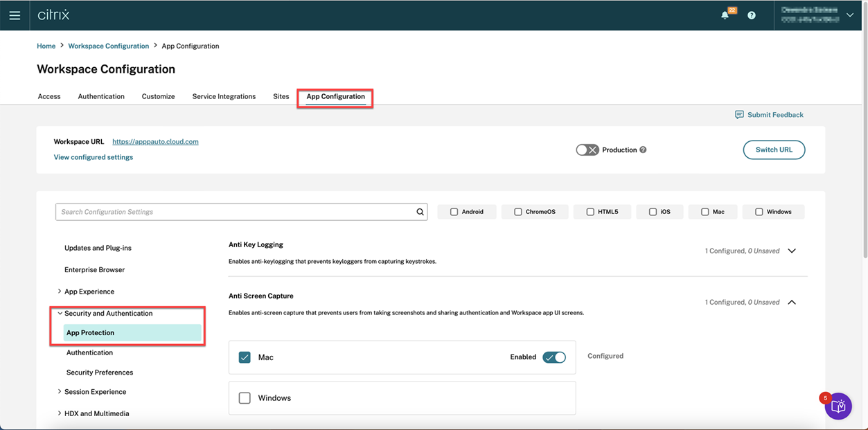
Task: Select Authentication under Security category
Action: tap(89, 352)
